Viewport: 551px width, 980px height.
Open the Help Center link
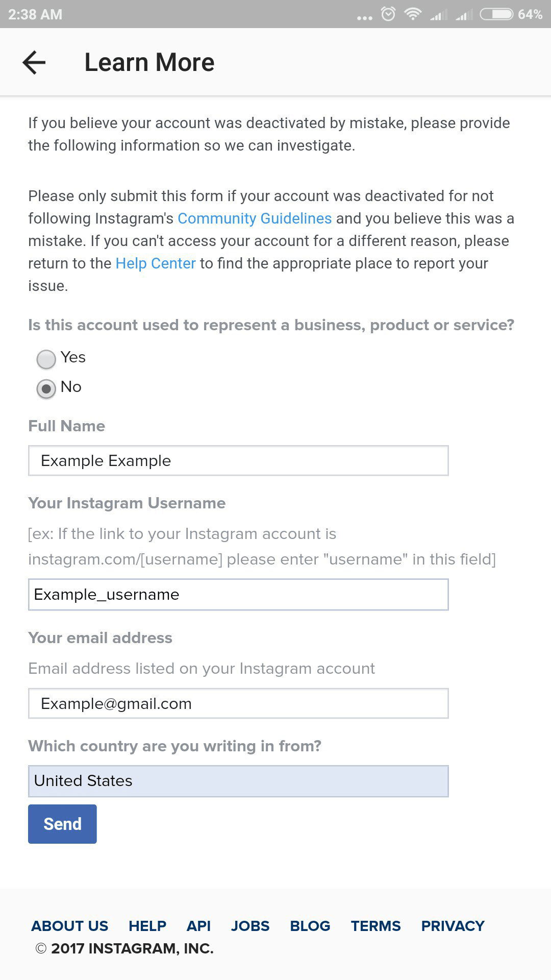click(156, 263)
